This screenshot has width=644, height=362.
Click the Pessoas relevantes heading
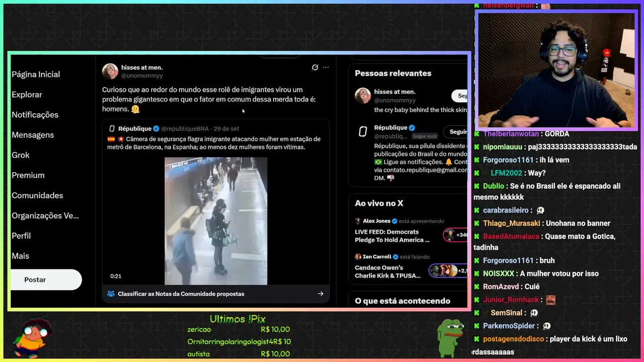coord(393,73)
